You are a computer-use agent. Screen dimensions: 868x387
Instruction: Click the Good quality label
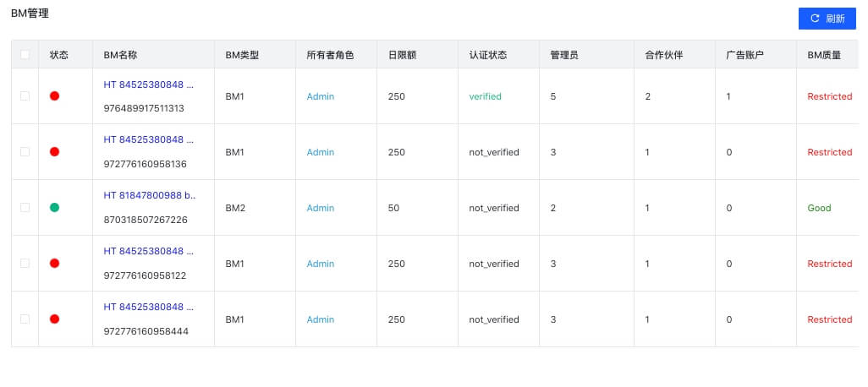[x=819, y=208]
